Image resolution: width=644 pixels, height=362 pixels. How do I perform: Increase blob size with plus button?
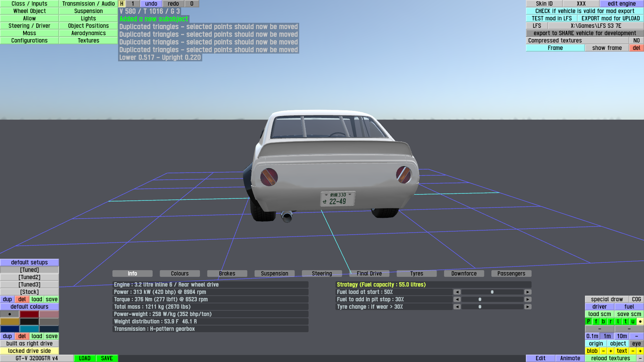click(611, 351)
